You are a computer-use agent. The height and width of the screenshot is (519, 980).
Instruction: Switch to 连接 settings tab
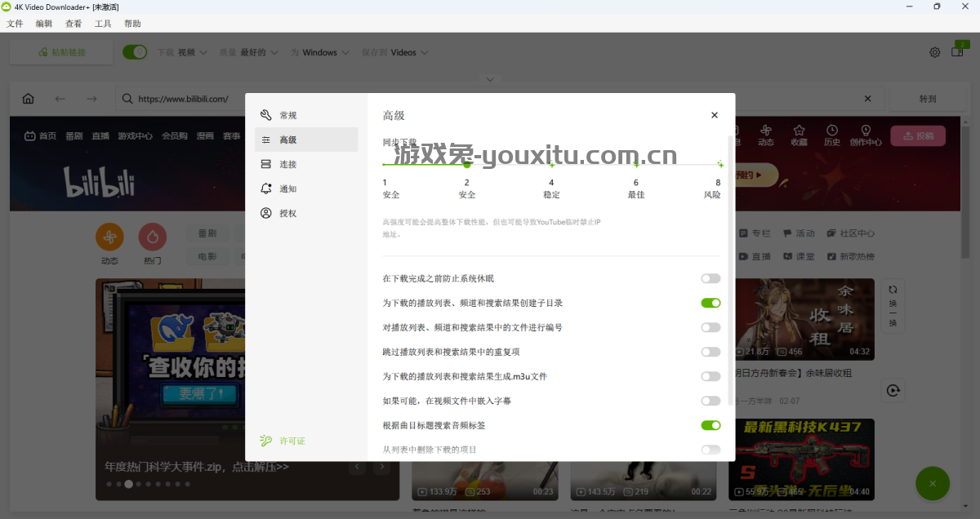pyautogui.click(x=306, y=164)
